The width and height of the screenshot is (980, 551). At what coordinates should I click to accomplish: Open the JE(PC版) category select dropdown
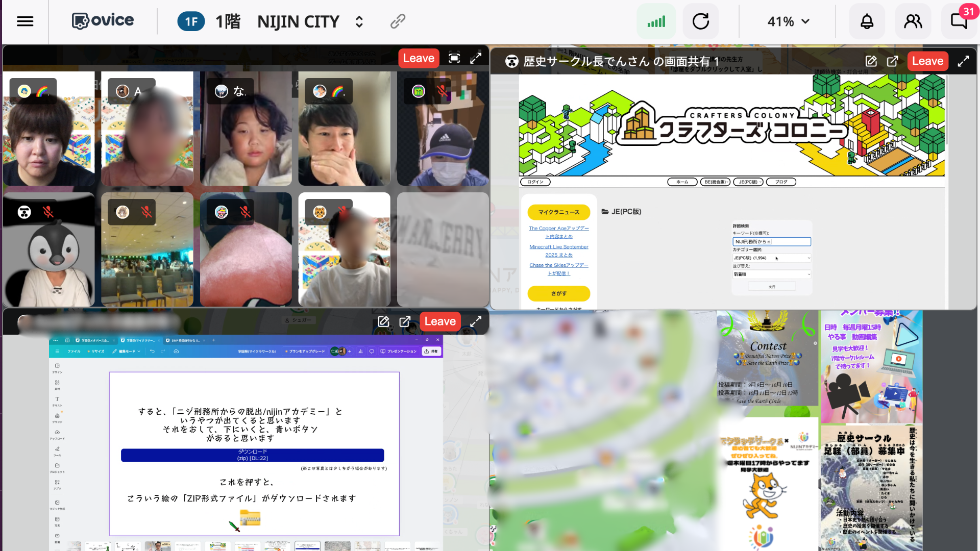coord(771,258)
